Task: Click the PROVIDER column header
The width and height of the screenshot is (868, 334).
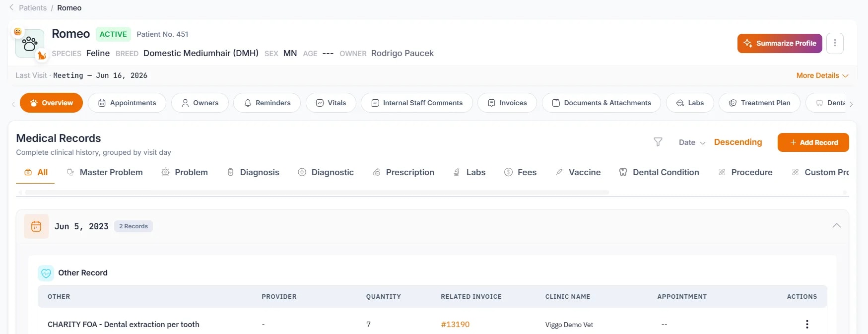Action: 279,296
